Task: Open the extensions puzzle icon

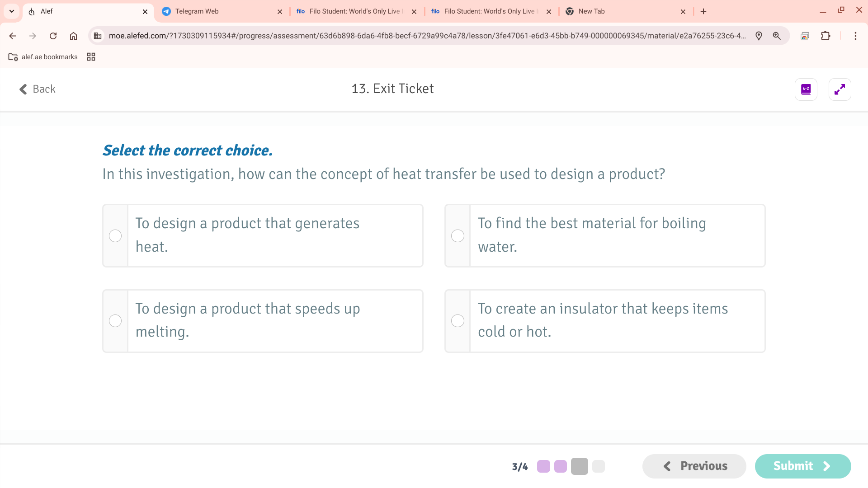Action: 826,36
